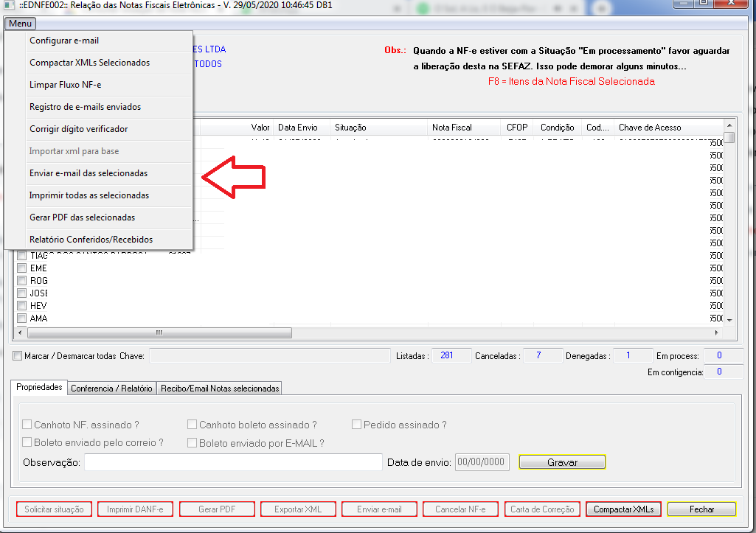Click the grid's vertical scrollbar down arrow
The height and width of the screenshot is (533, 756).
tap(729, 320)
